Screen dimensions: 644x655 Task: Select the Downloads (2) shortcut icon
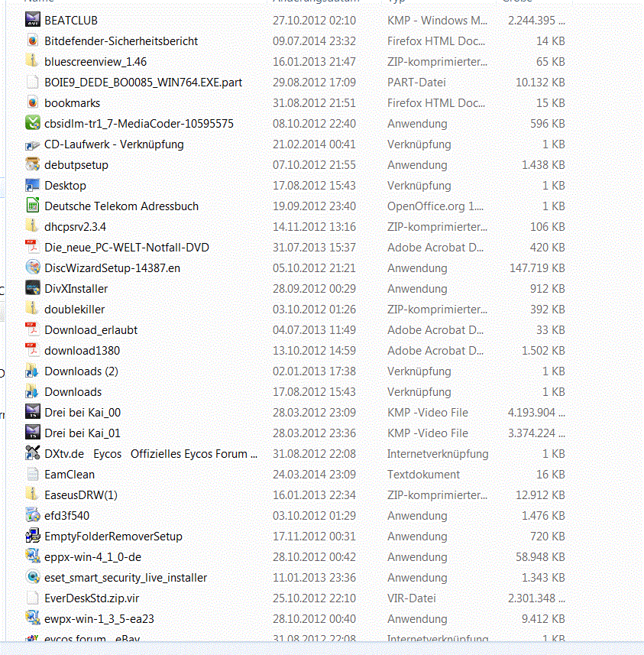(x=33, y=371)
